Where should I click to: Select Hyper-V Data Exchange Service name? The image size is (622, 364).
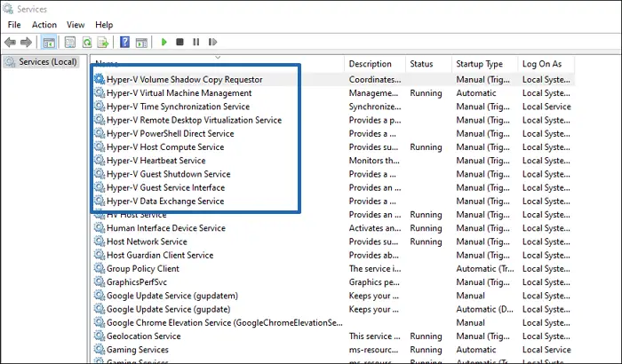165,201
